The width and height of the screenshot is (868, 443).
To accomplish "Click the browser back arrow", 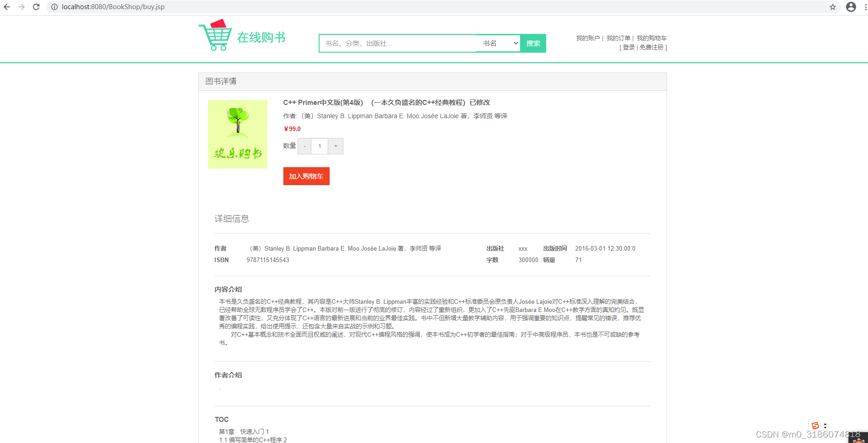I will tap(7, 7).
